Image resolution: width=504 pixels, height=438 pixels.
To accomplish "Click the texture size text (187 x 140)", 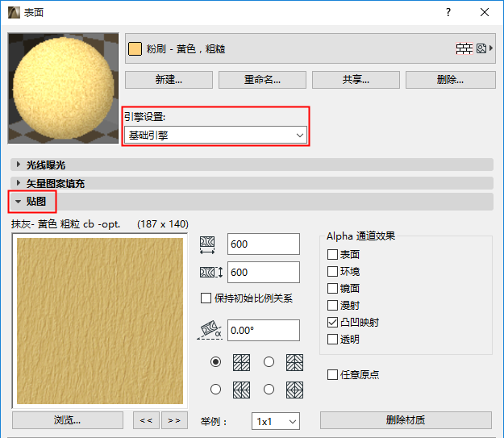I will pos(163,224).
